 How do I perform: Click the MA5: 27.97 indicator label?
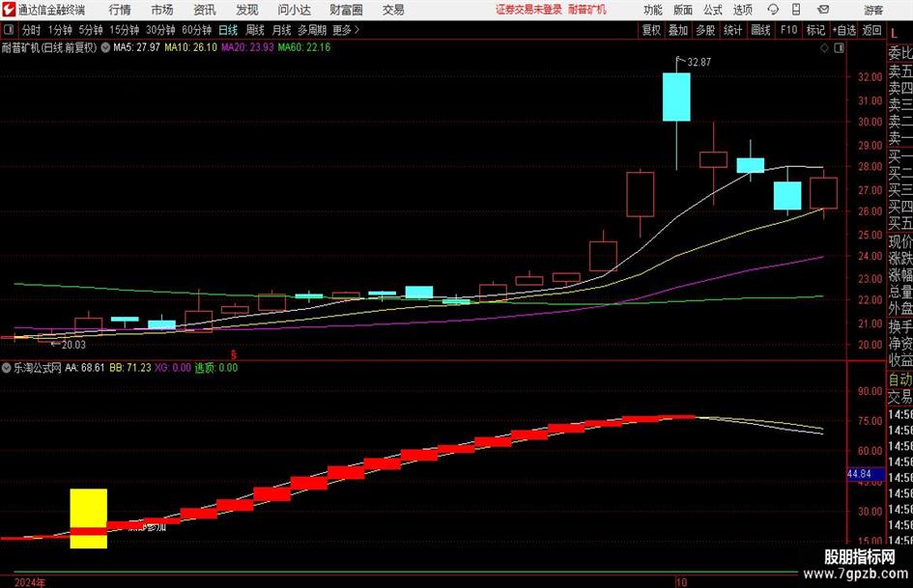tap(136, 47)
